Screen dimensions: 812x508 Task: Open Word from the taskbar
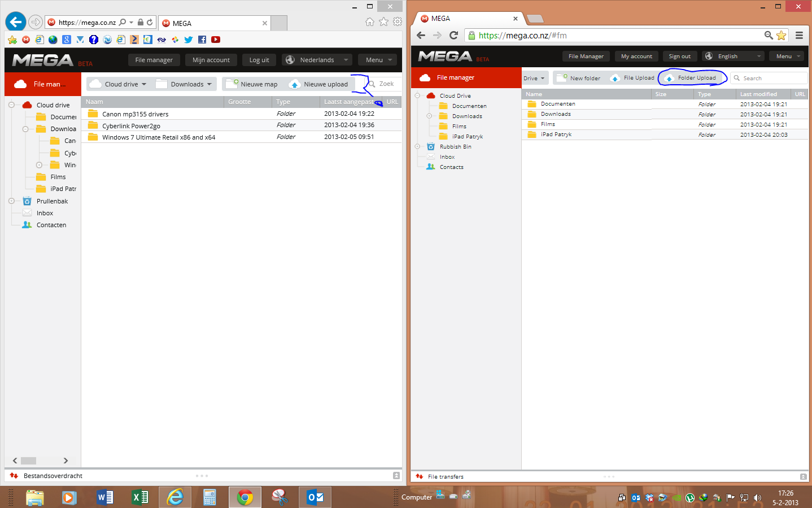pos(105,497)
